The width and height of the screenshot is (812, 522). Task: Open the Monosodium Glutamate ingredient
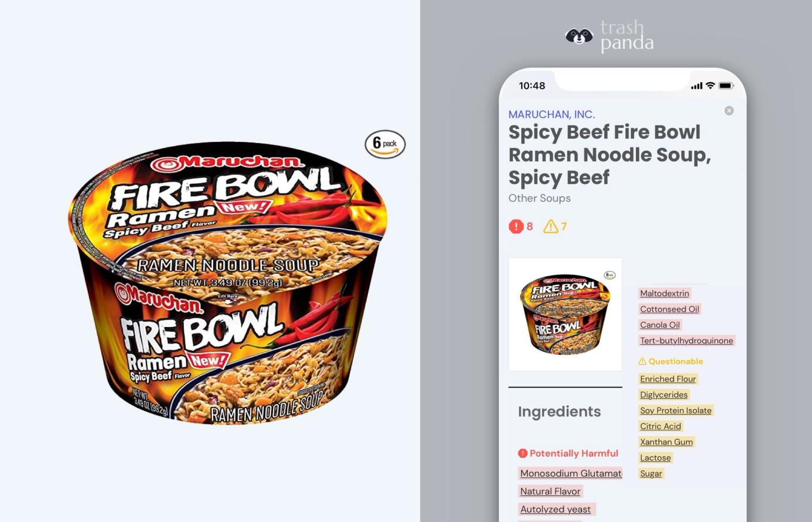click(x=571, y=473)
